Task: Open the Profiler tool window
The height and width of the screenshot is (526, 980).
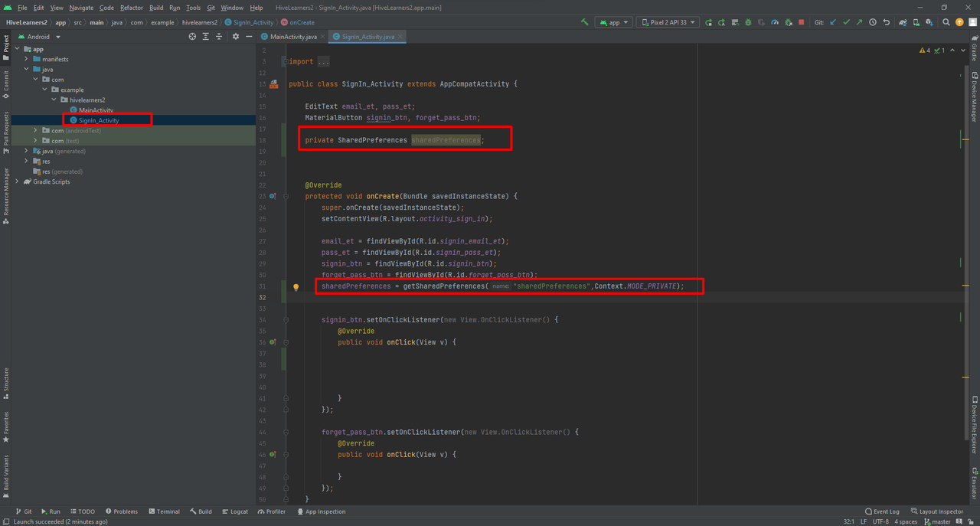Action: pos(272,511)
